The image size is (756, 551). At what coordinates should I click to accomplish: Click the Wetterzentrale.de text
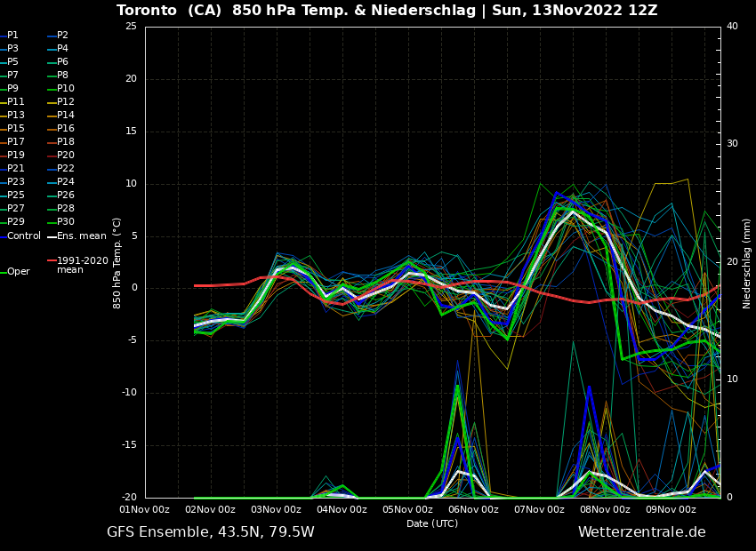tap(641, 532)
